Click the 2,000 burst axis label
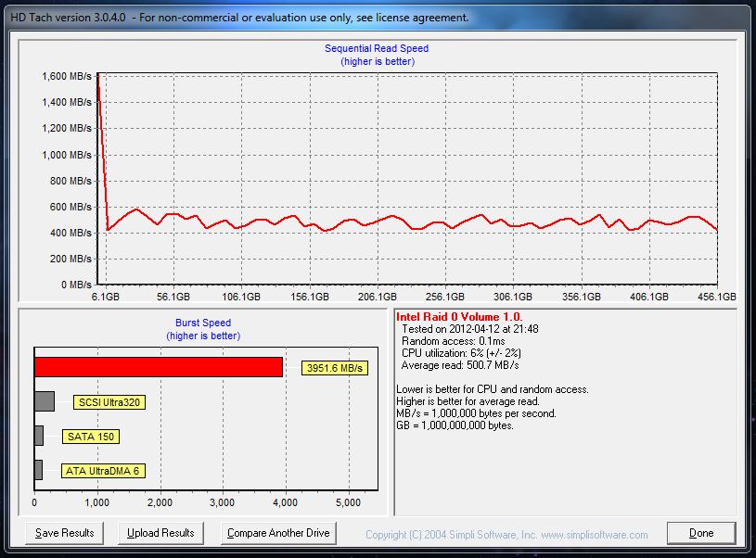The image size is (756, 558). (160, 502)
